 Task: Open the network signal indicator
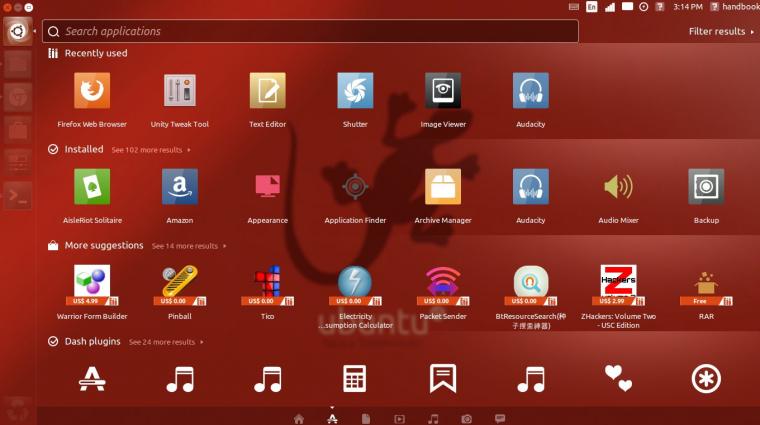tap(610, 7)
